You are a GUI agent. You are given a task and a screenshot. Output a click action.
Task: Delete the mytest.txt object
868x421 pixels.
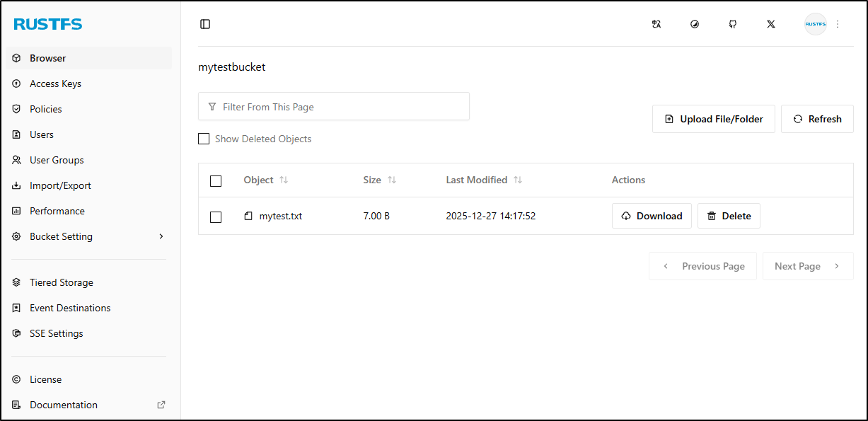click(729, 216)
